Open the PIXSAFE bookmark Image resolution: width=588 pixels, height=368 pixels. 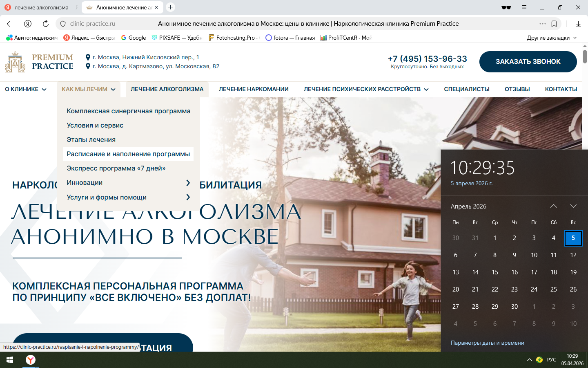click(x=177, y=38)
